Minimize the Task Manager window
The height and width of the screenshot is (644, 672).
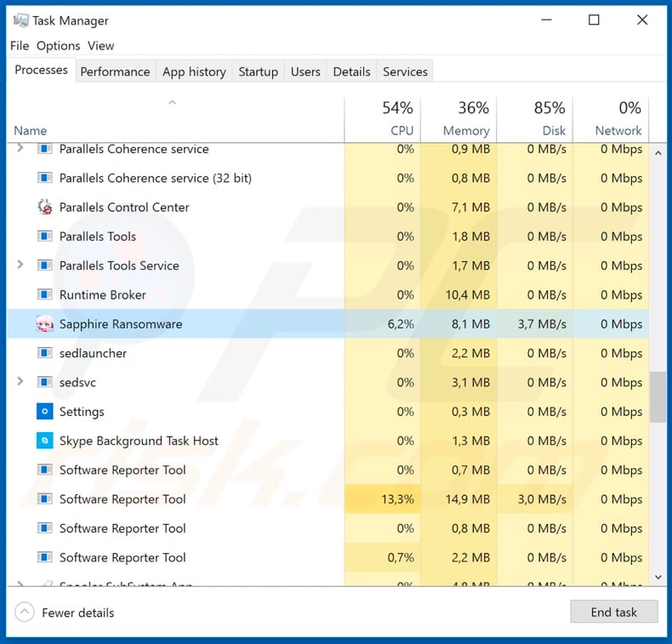546,20
